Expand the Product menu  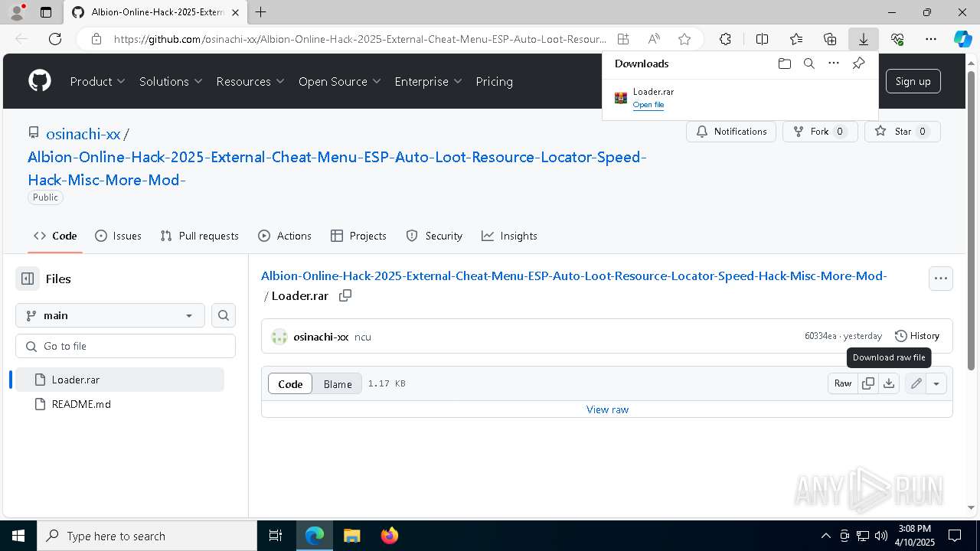tap(97, 81)
